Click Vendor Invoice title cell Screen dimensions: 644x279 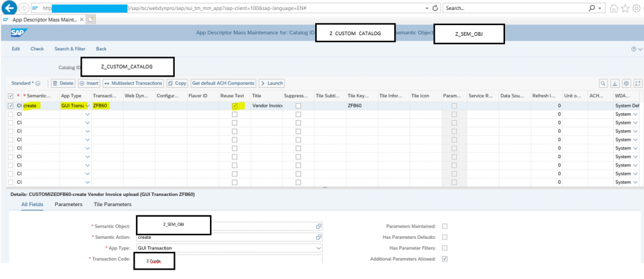coord(267,106)
